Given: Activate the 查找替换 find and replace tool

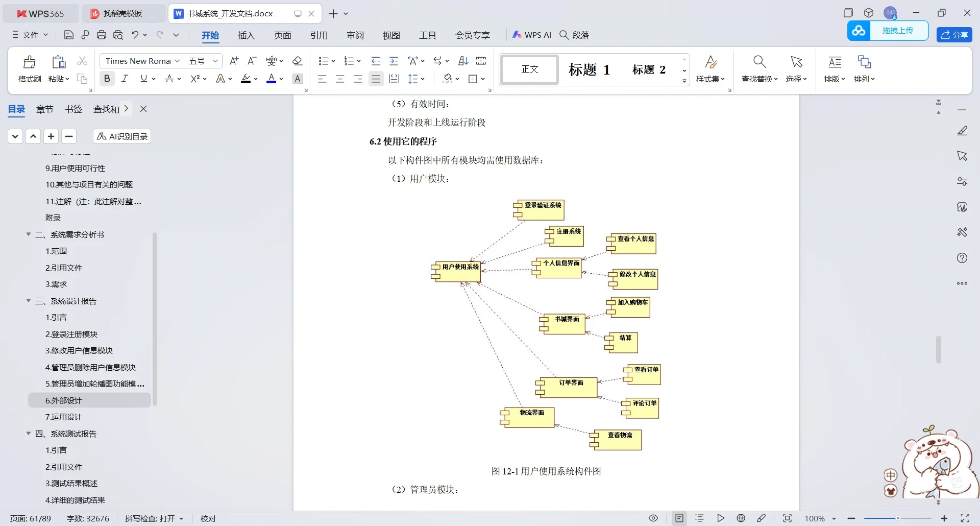Looking at the screenshot, I should [x=759, y=69].
